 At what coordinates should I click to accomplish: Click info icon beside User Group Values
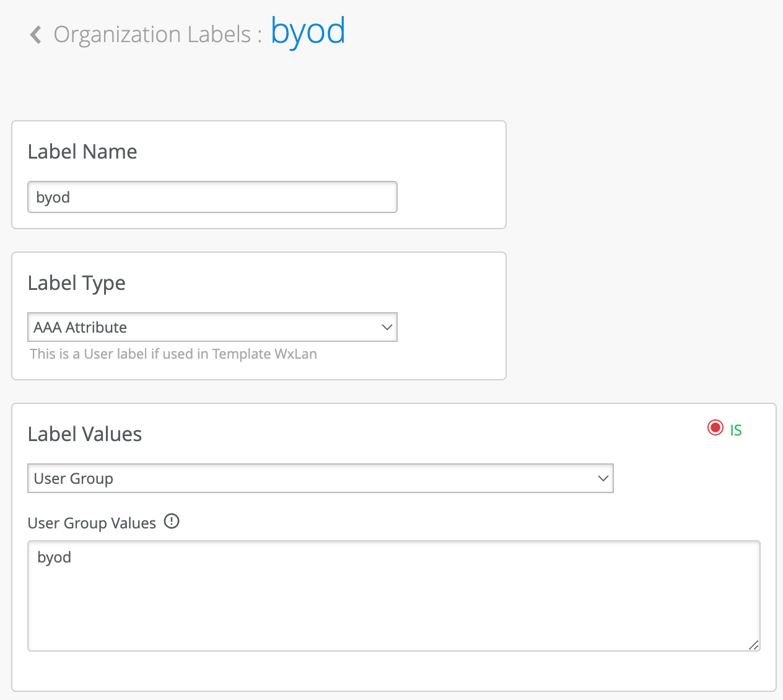click(172, 522)
